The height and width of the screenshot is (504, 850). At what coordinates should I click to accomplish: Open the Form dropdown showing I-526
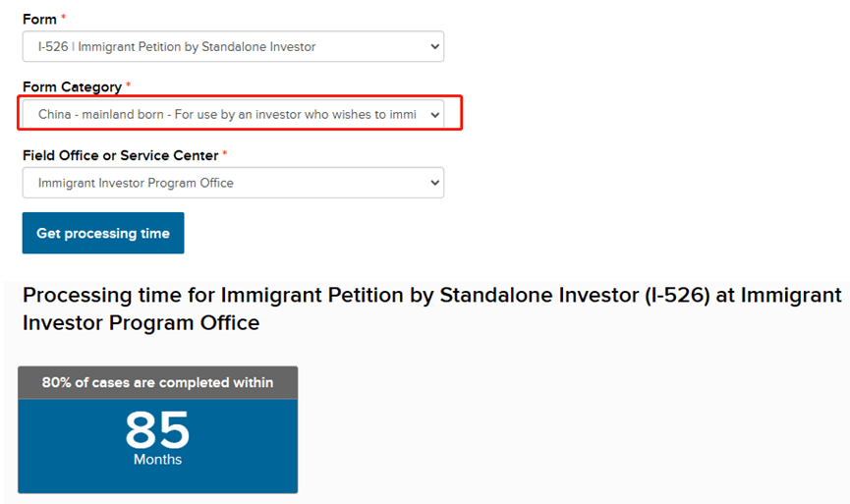pos(233,46)
